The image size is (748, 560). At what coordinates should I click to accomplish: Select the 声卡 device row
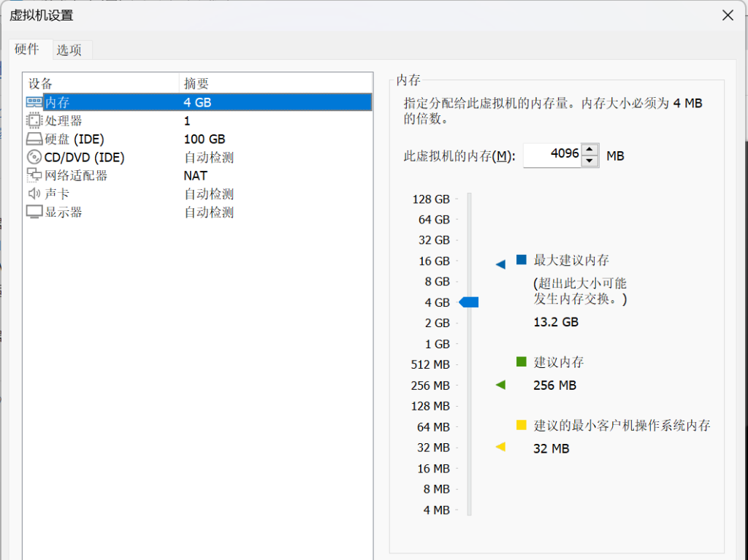coord(199,193)
